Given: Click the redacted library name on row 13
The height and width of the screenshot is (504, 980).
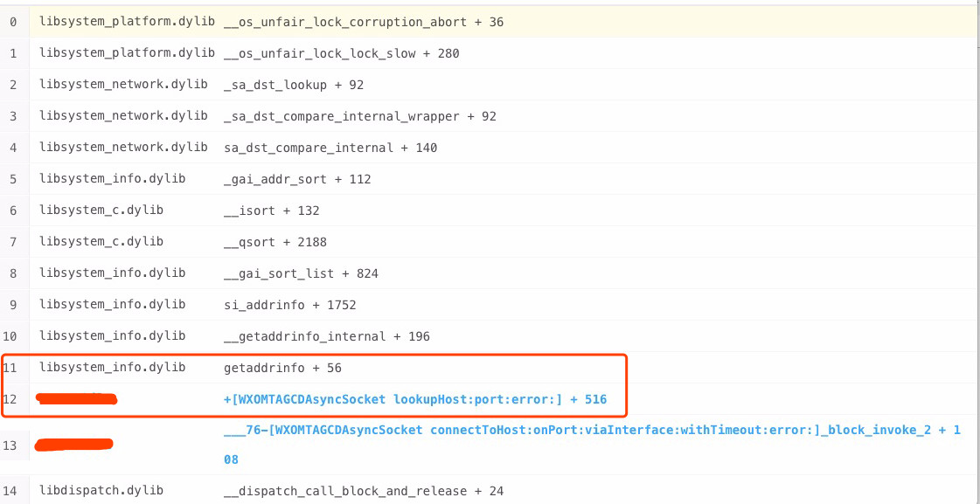Looking at the screenshot, I should (74, 445).
